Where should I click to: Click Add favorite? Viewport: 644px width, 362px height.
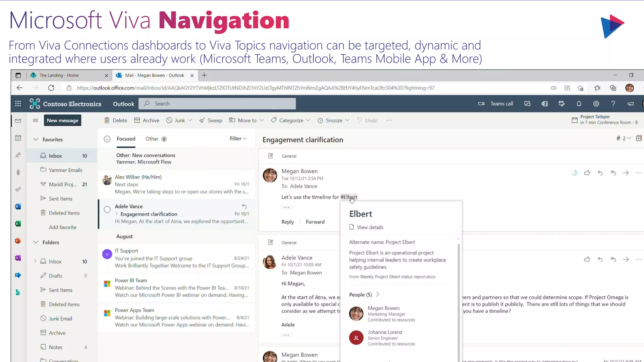[x=63, y=227]
